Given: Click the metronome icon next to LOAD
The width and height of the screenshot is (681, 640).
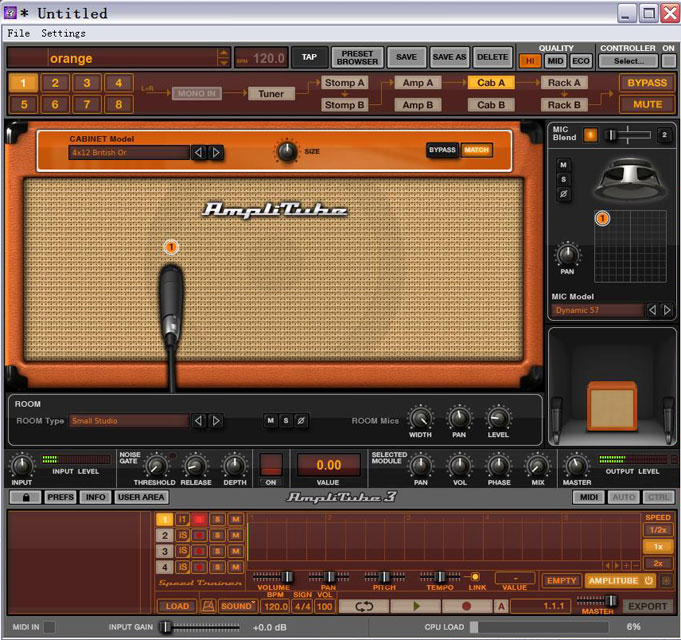Looking at the screenshot, I should click(x=207, y=606).
